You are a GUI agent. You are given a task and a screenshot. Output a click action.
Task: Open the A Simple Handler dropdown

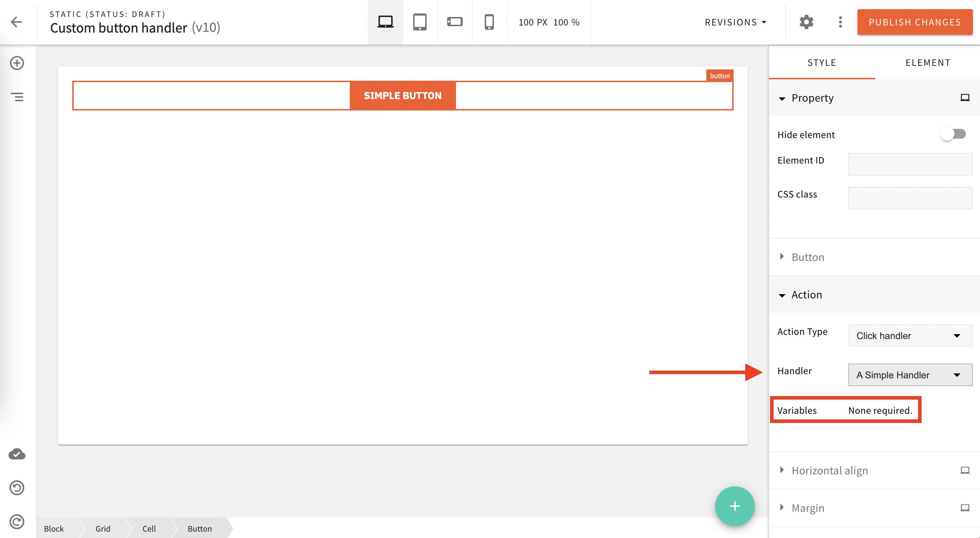(x=910, y=375)
